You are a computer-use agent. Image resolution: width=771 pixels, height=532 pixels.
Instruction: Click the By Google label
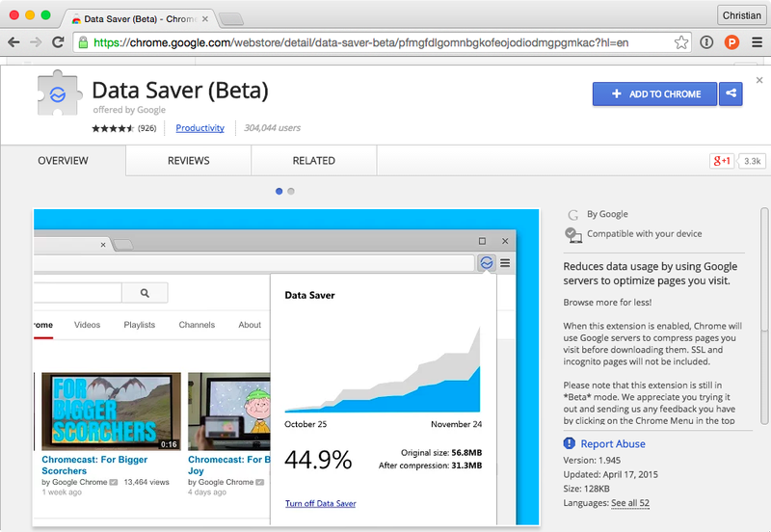607,214
